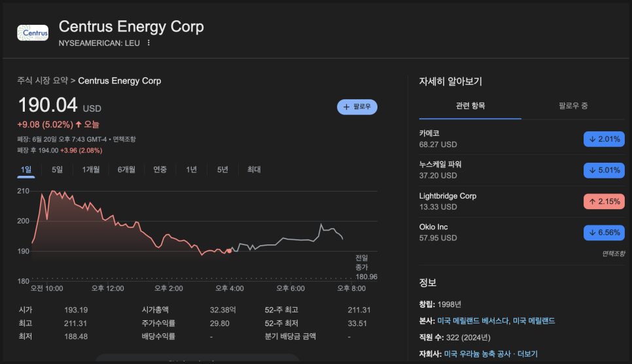Select the 연중 chart range
Screen dimensions: 632x364
coord(160,169)
